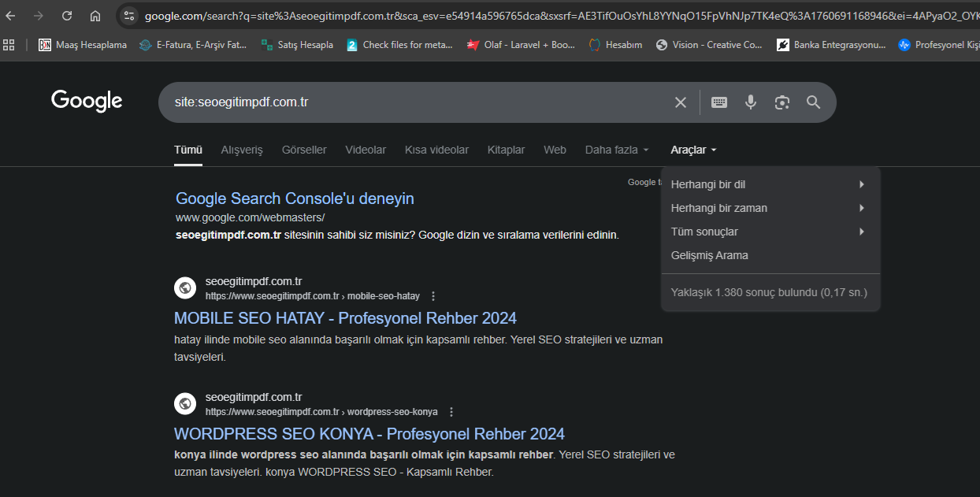Reload the page with the refresh icon
Screen dimensions: 980x497
coord(67,16)
